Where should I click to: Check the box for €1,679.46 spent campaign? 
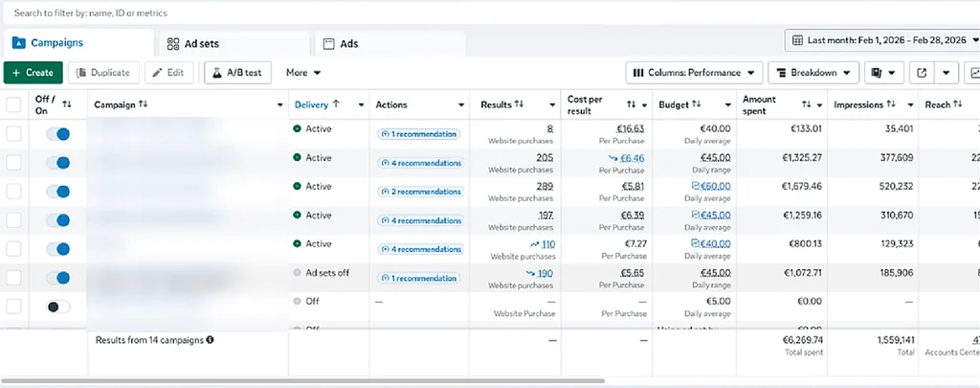[x=13, y=192]
